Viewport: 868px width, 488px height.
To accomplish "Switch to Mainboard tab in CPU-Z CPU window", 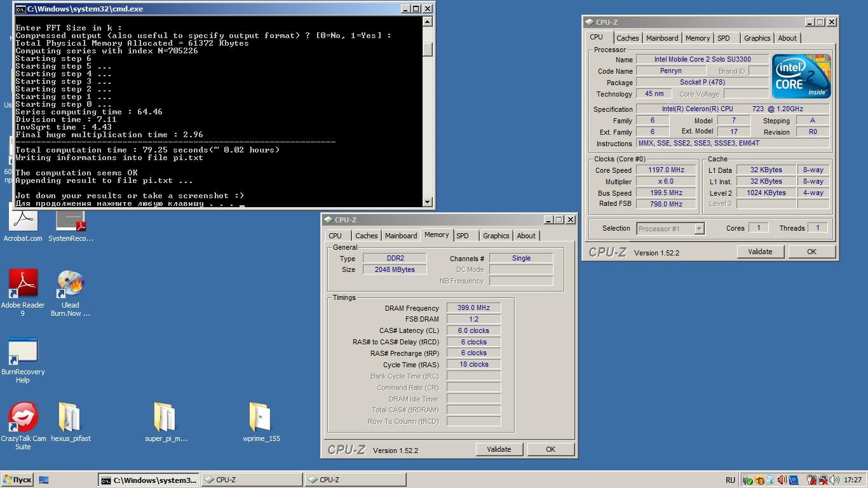I will tap(661, 38).
